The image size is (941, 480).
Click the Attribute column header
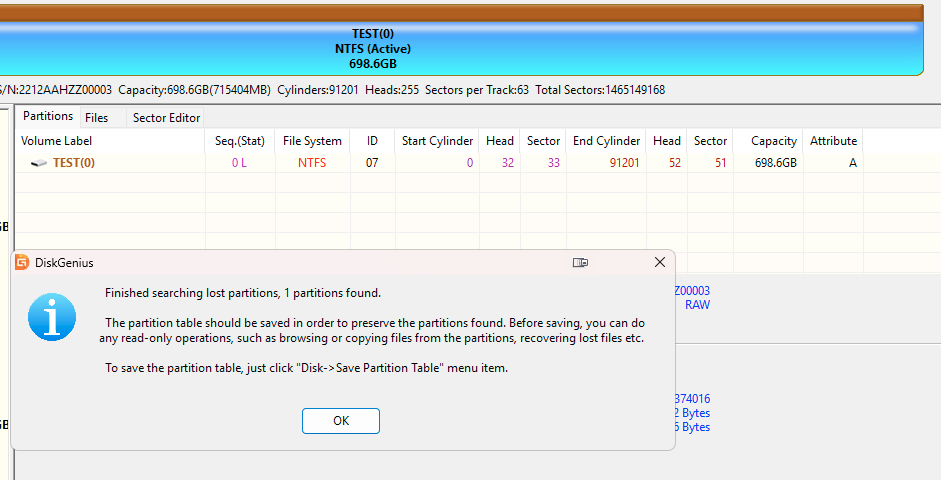(x=833, y=141)
